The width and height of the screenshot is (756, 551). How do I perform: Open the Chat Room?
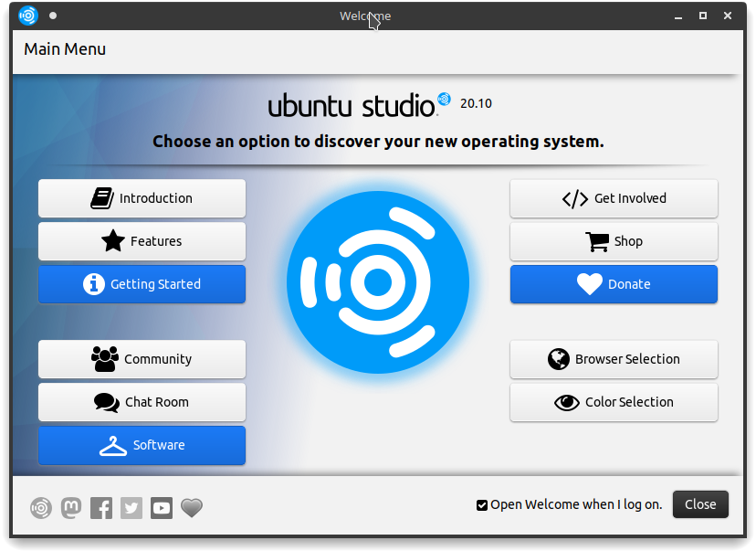tap(142, 402)
